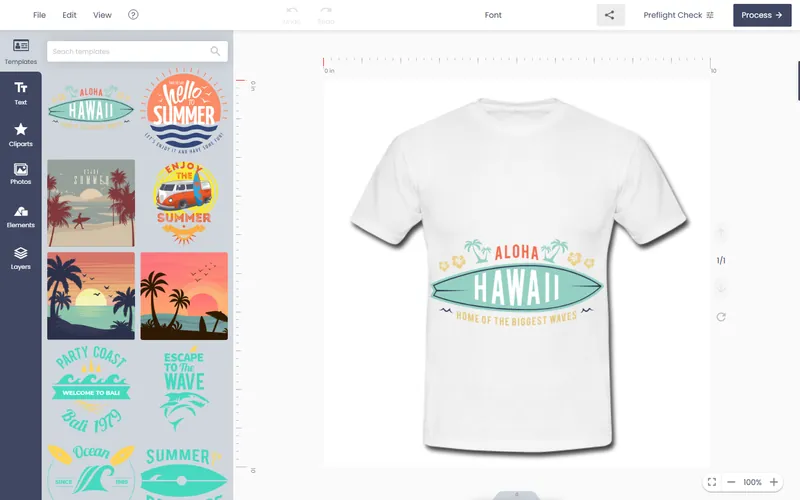The image size is (800, 500).
Task: Open the Elements panel
Action: [20, 216]
